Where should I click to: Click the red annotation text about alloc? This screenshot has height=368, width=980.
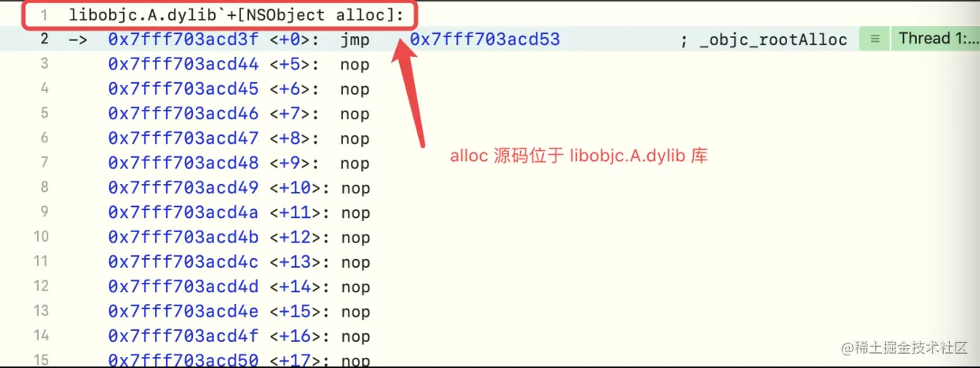click(579, 156)
